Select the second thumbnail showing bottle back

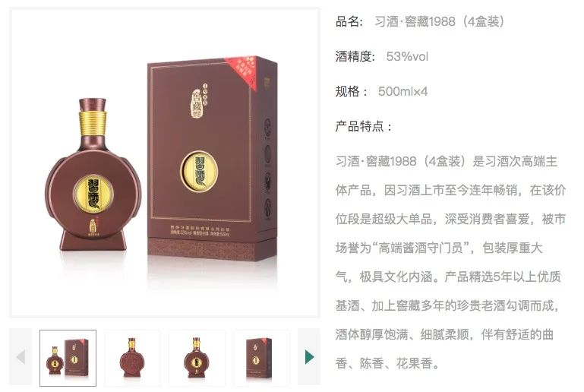tap(132, 358)
